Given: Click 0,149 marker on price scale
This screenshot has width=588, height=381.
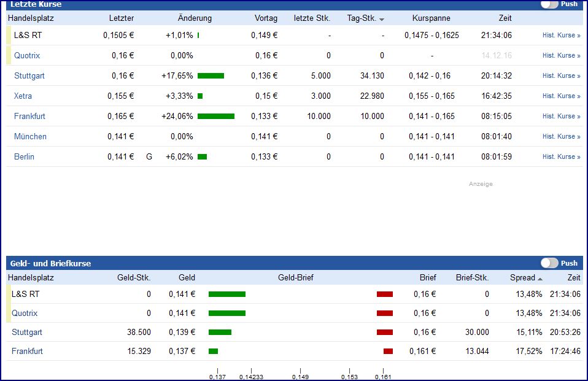Looking at the screenshot, I should point(300,376).
